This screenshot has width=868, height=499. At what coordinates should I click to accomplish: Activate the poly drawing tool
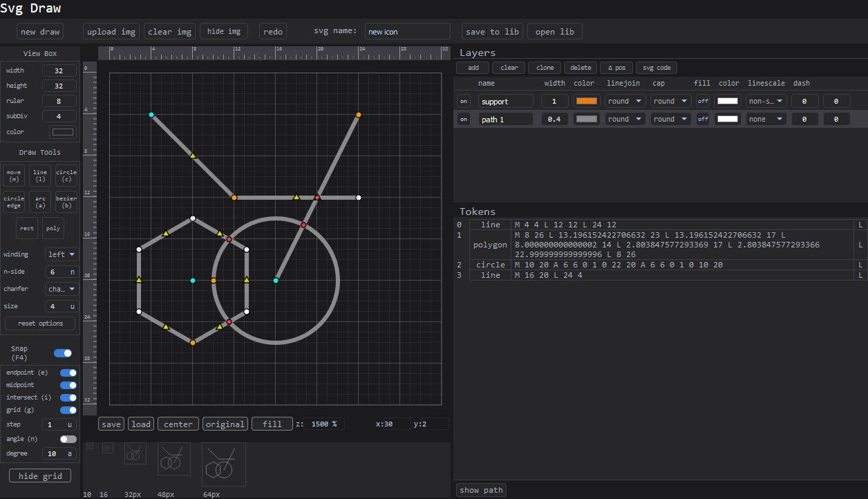(53, 228)
